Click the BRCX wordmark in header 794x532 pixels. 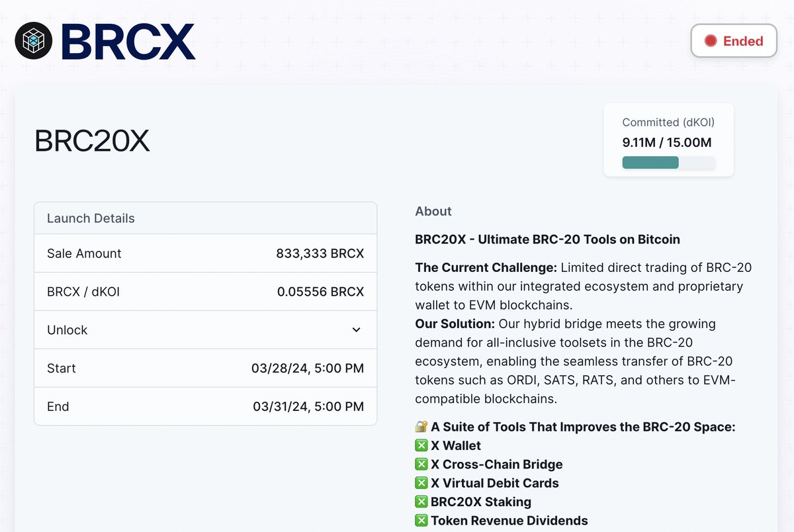[128, 42]
